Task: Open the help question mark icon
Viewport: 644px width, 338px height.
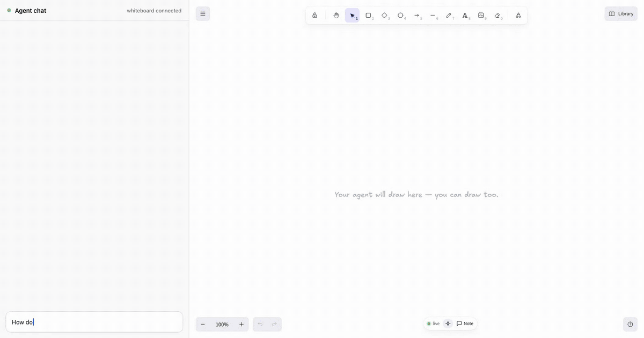Action: (630, 324)
